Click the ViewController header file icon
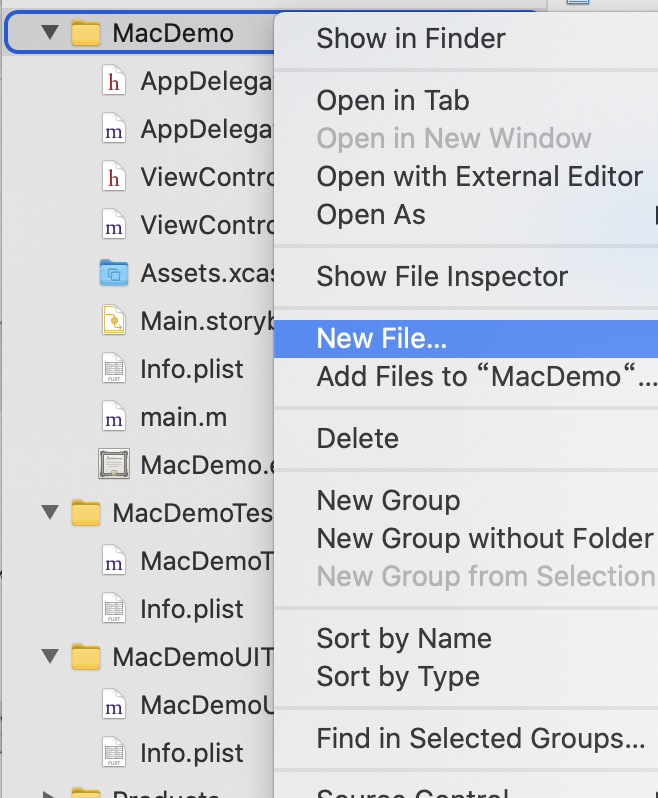The image size is (658, 798). click(x=114, y=177)
